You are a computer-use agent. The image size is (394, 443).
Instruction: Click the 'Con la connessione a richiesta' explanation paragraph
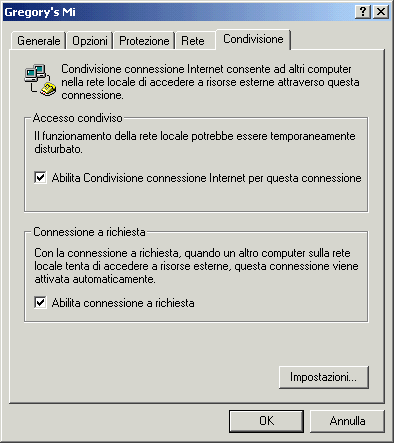pos(196,266)
